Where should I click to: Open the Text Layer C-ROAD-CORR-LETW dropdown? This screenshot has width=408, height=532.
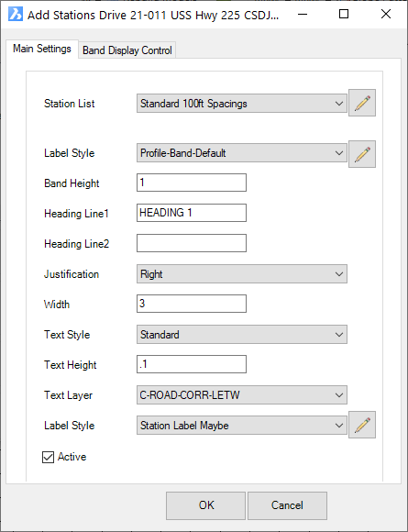click(242, 395)
